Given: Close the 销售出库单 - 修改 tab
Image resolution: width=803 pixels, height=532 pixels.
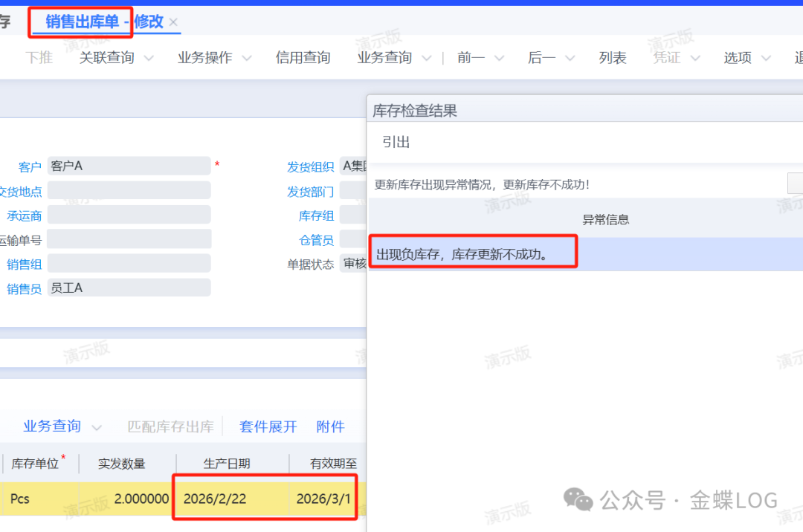Looking at the screenshot, I should point(173,22).
